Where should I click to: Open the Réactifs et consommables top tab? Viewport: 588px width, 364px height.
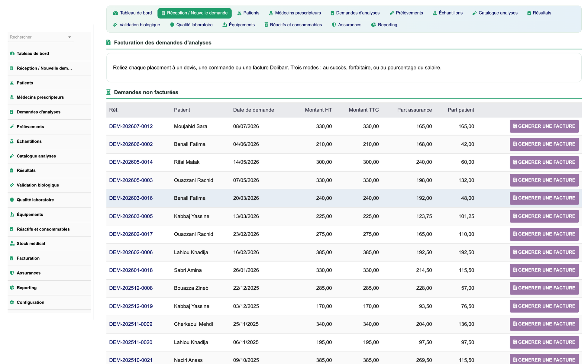coord(293,25)
